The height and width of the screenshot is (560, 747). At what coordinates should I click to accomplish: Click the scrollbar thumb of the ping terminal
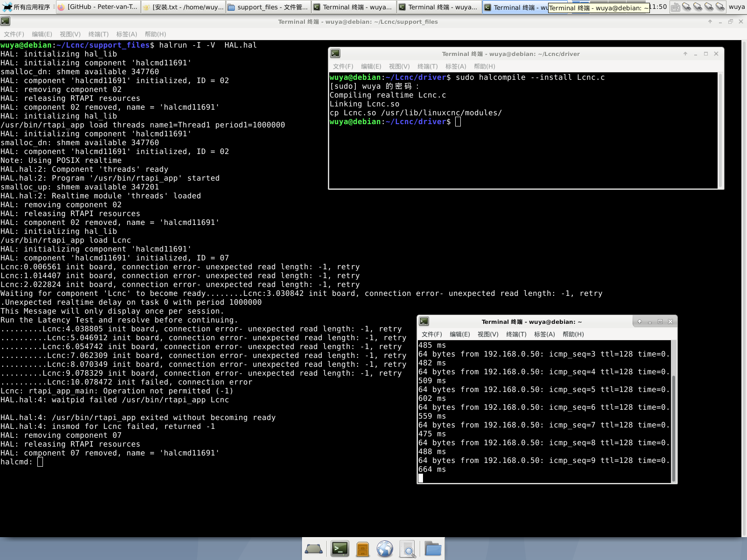pos(674,428)
